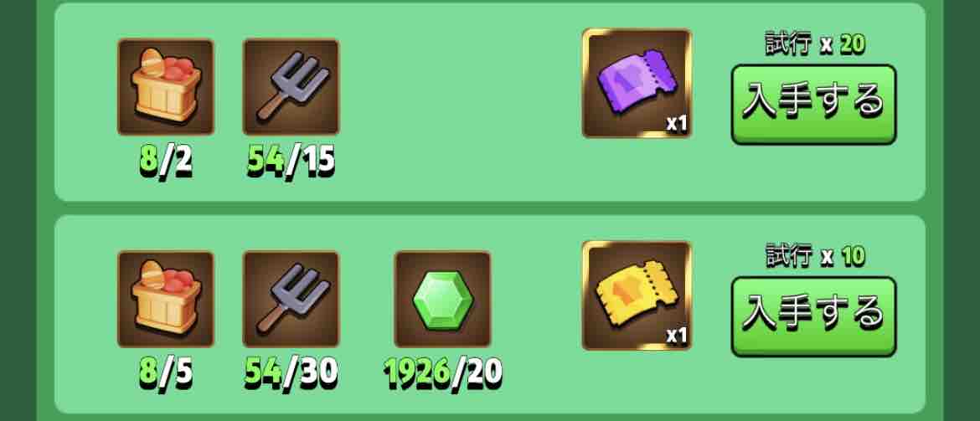980x421 pixels.
Task: Tap the 試行 x 10 attempts label
Action: (815, 257)
